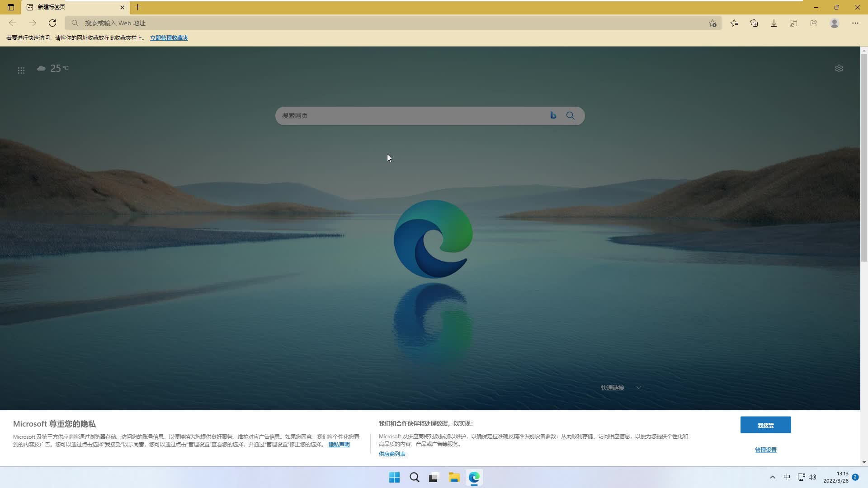
Task: Open the 隐私声明 privacy statement link
Action: tap(339, 445)
